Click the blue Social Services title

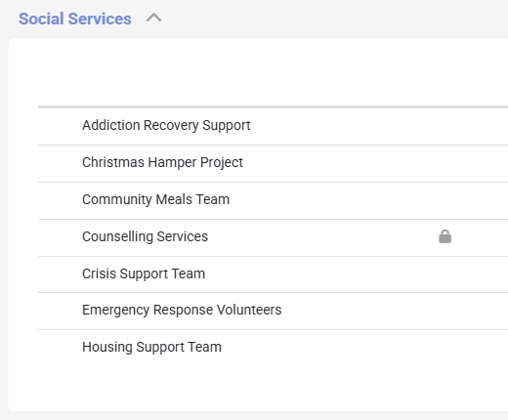75,19
